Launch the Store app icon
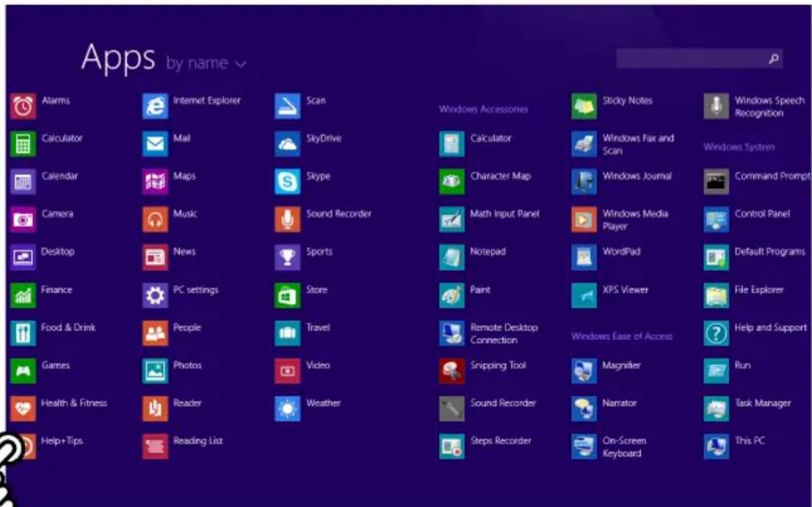Viewport: 812px width, 507px height. point(287,295)
